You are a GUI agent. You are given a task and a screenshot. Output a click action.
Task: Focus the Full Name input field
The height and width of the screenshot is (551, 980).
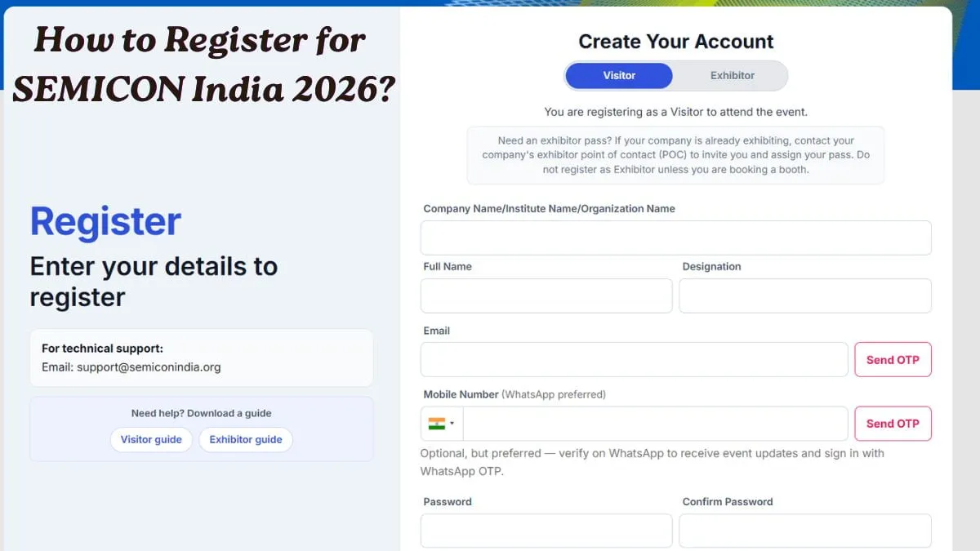[x=546, y=295]
